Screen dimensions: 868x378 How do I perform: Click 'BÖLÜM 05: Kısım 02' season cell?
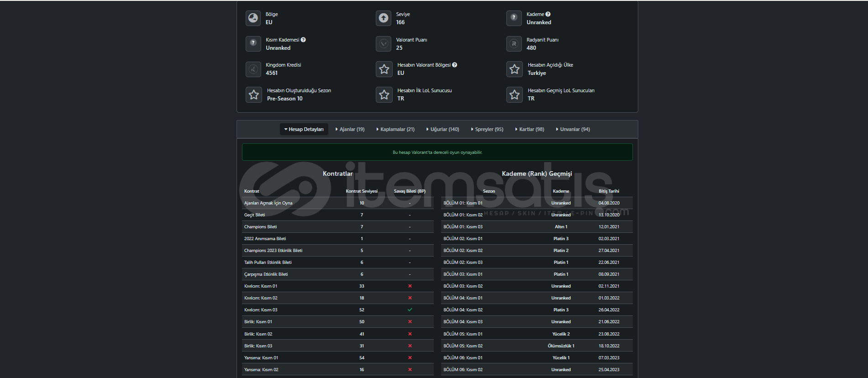click(463, 346)
